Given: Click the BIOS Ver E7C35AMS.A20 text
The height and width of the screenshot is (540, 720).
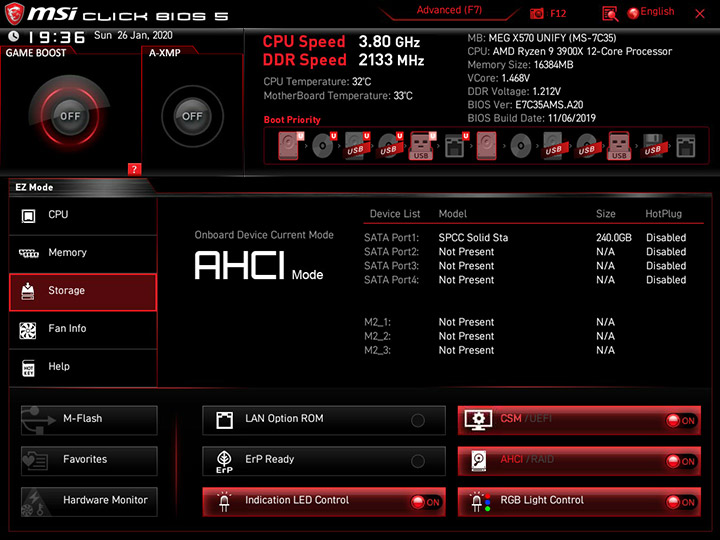Looking at the screenshot, I should point(525,105).
